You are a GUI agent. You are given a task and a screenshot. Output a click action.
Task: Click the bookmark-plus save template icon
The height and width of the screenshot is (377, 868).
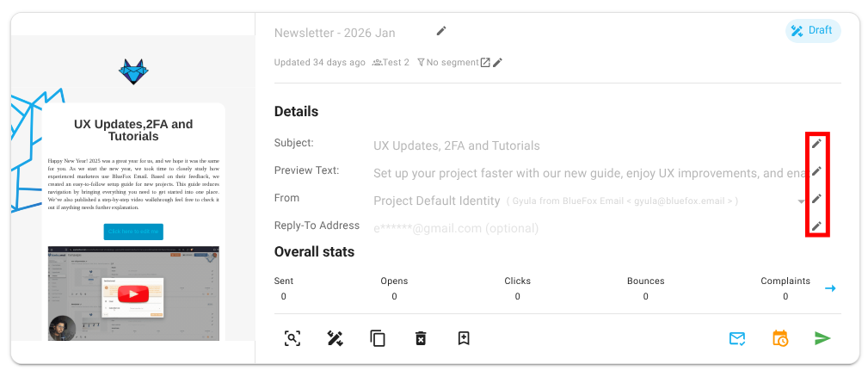point(464,338)
